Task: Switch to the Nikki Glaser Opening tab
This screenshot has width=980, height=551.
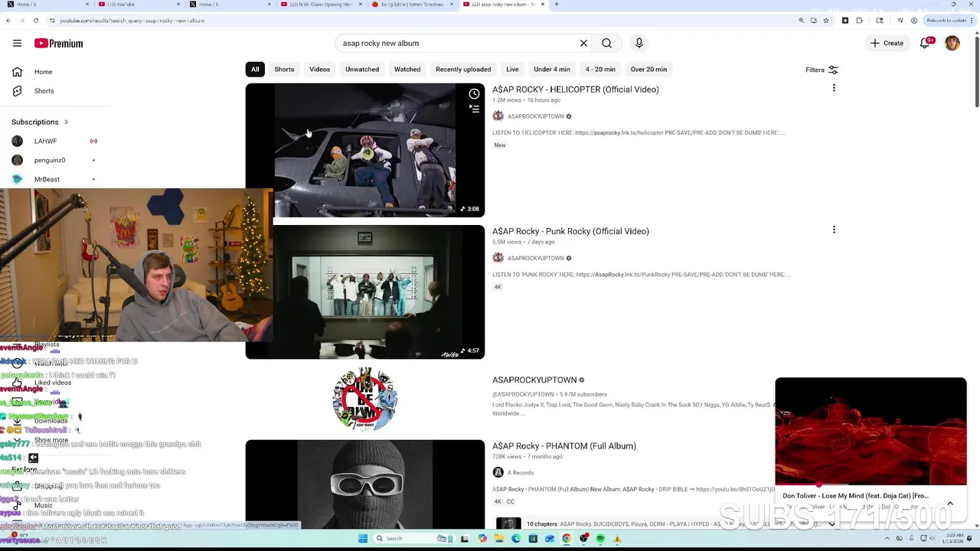Action: 321,5
